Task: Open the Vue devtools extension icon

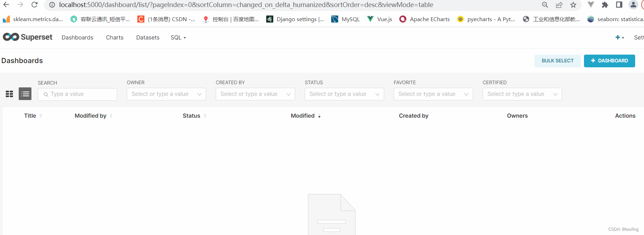Action: coord(591,5)
